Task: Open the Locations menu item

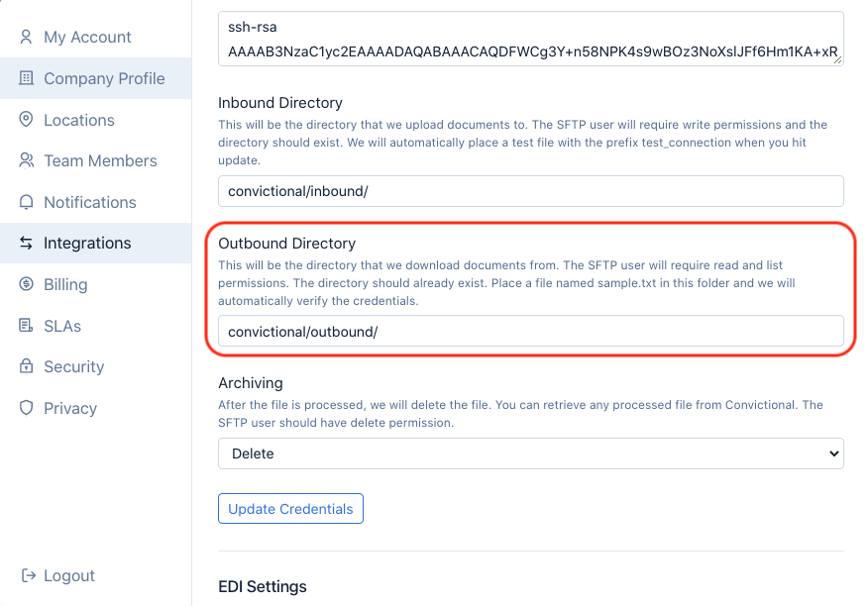Action: [79, 120]
